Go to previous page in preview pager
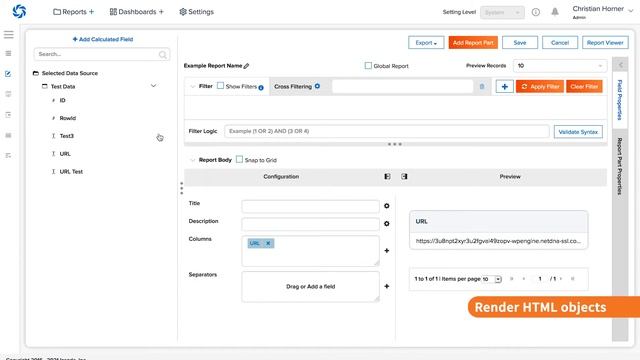 (x=524, y=279)
